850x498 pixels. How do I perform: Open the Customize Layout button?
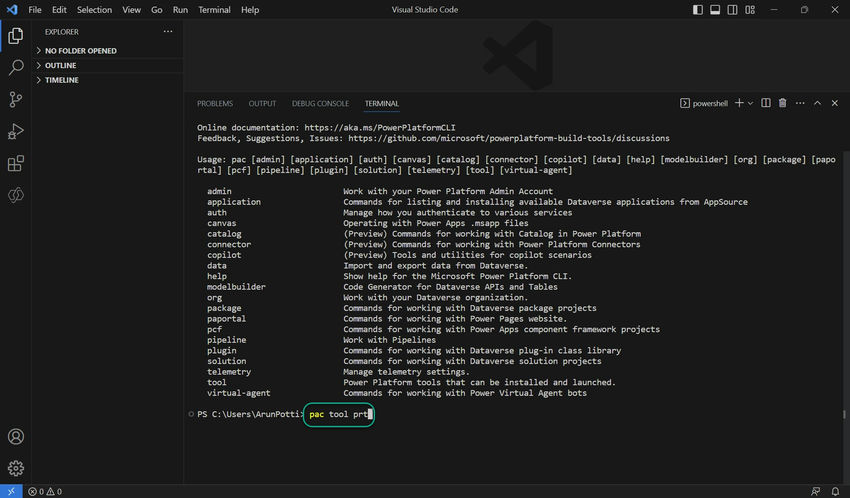point(750,10)
